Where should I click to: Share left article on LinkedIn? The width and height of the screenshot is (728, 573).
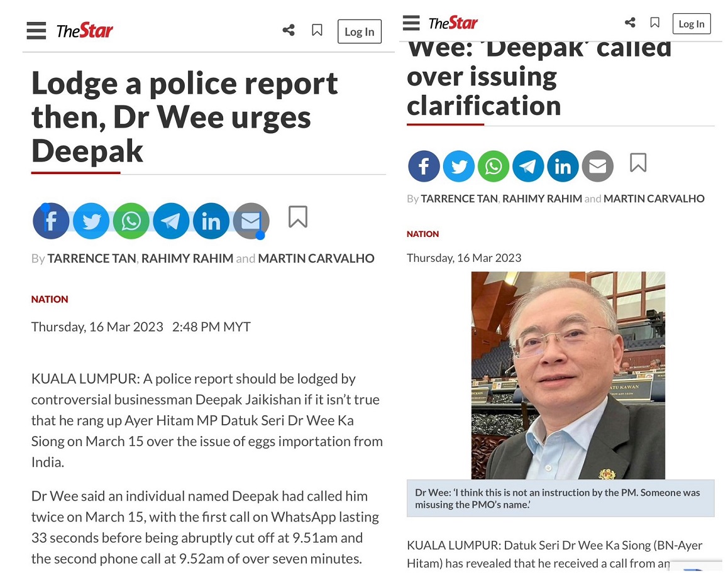pyautogui.click(x=211, y=221)
